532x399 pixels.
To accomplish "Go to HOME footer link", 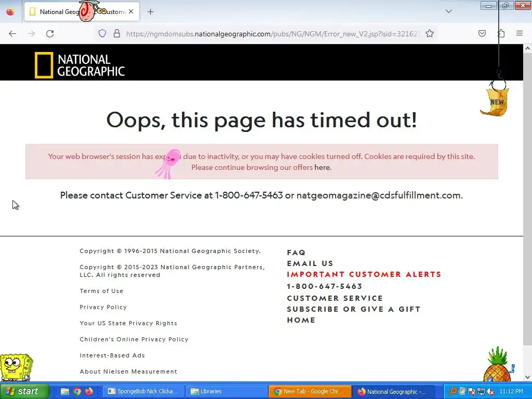I will pyautogui.click(x=301, y=320).
